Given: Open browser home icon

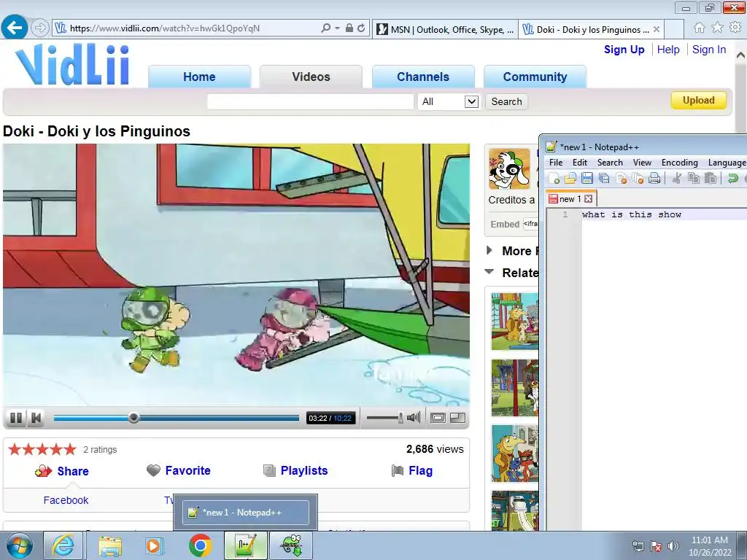Looking at the screenshot, I should click(699, 28).
